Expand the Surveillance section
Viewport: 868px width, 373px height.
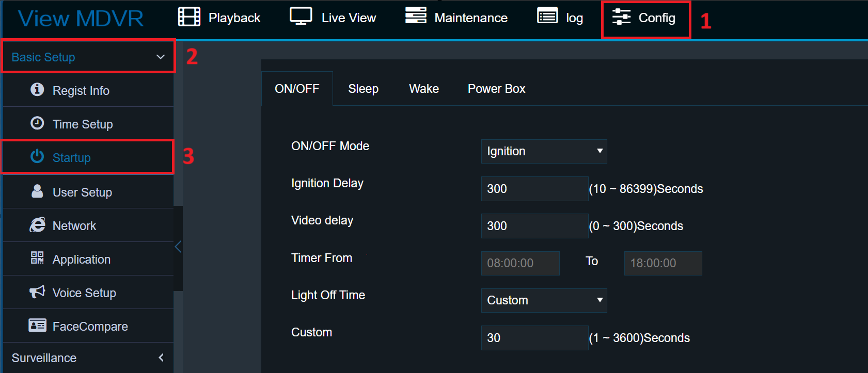click(161, 358)
